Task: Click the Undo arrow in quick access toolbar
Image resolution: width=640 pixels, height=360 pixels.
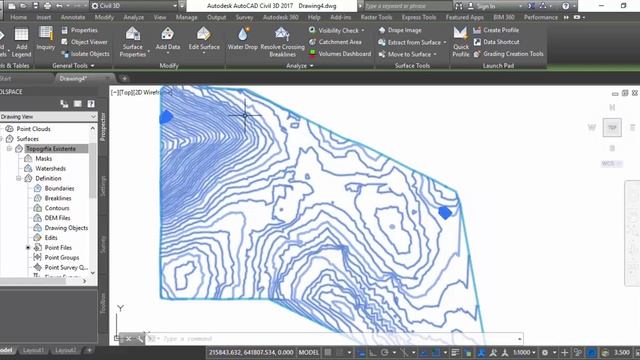Action: [x=60, y=6]
